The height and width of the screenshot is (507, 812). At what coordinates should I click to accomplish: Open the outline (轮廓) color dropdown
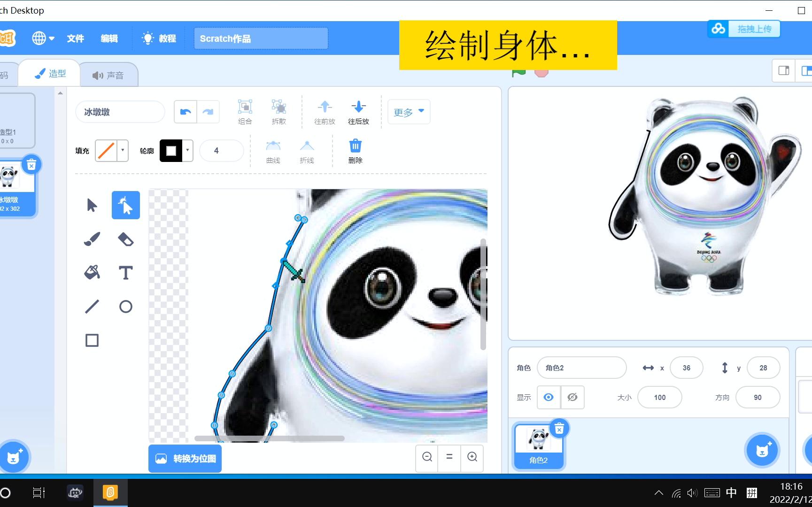(x=187, y=151)
